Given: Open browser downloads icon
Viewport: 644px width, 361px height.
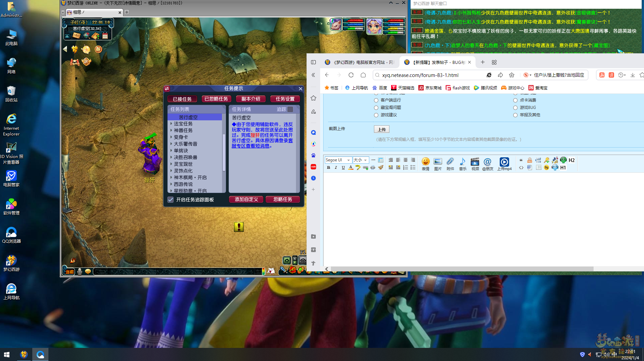Looking at the screenshot, I should (x=633, y=75).
